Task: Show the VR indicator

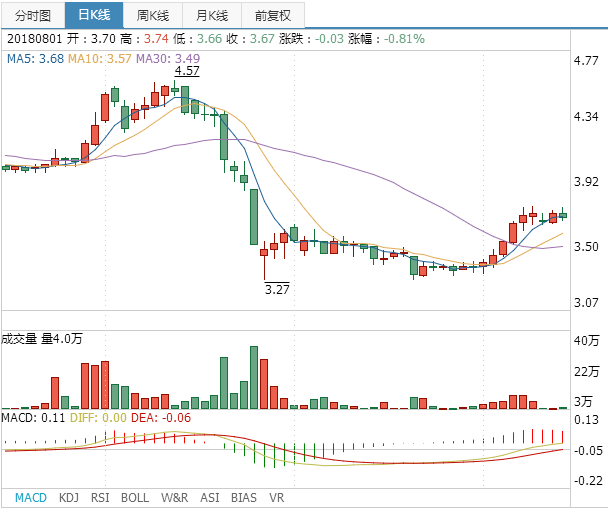Action: (x=276, y=497)
